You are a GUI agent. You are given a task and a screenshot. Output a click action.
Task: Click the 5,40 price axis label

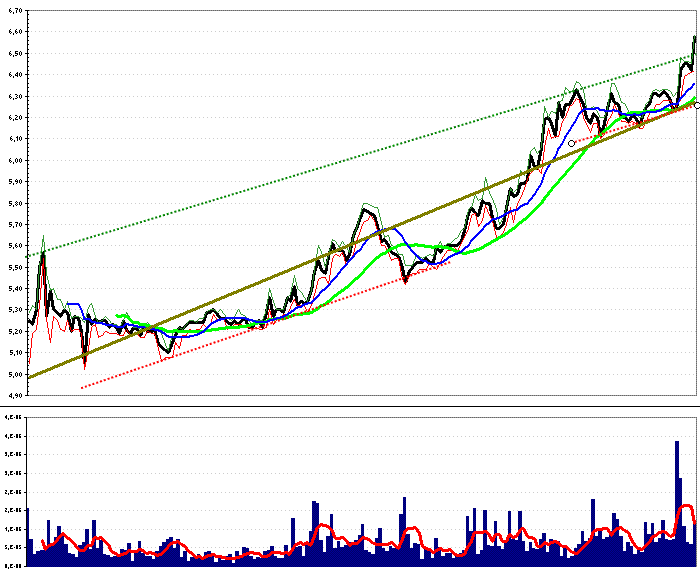click(15, 288)
